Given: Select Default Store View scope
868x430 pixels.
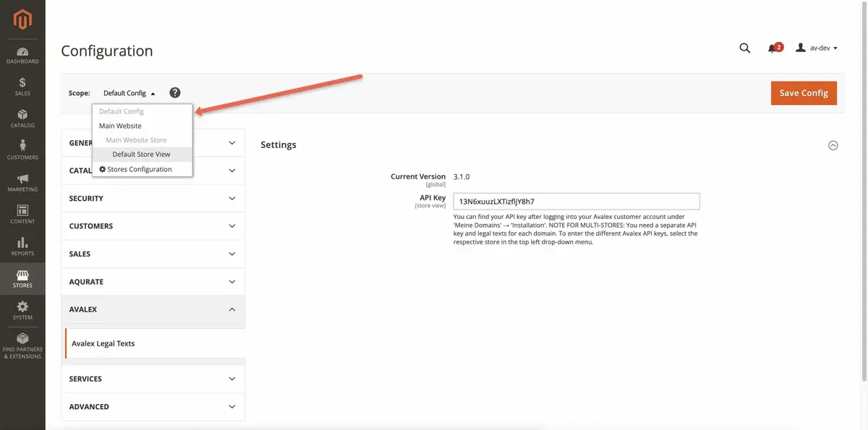Looking at the screenshot, I should 142,155.
